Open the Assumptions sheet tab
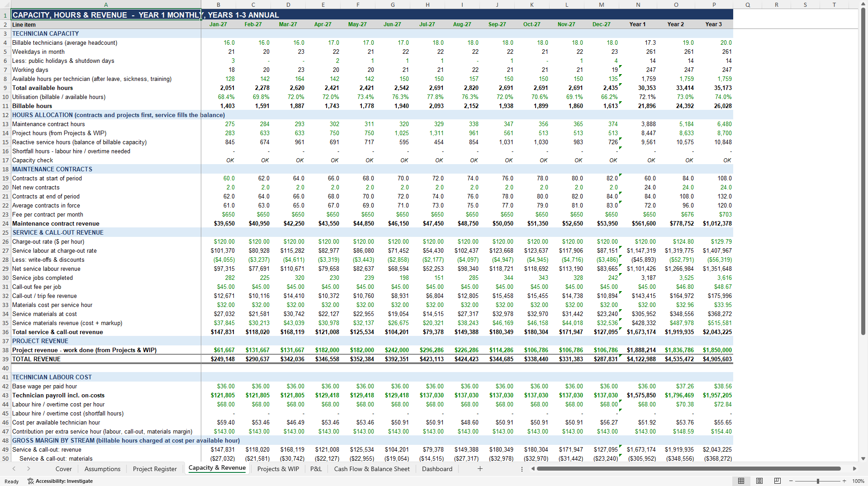 [x=103, y=469]
